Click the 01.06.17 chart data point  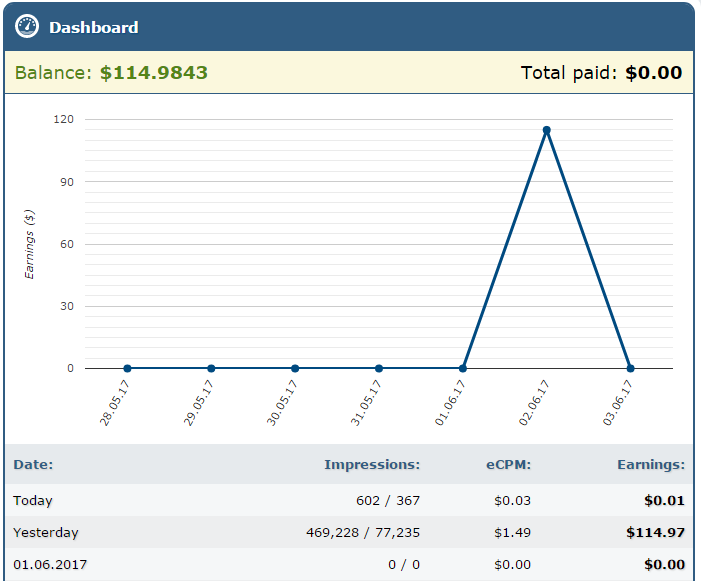click(x=463, y=368)
